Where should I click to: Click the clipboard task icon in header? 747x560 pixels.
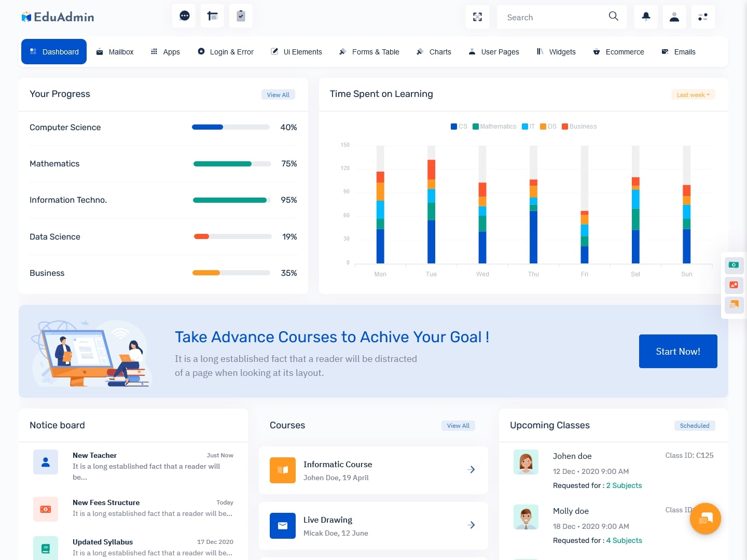click(241, 16)
